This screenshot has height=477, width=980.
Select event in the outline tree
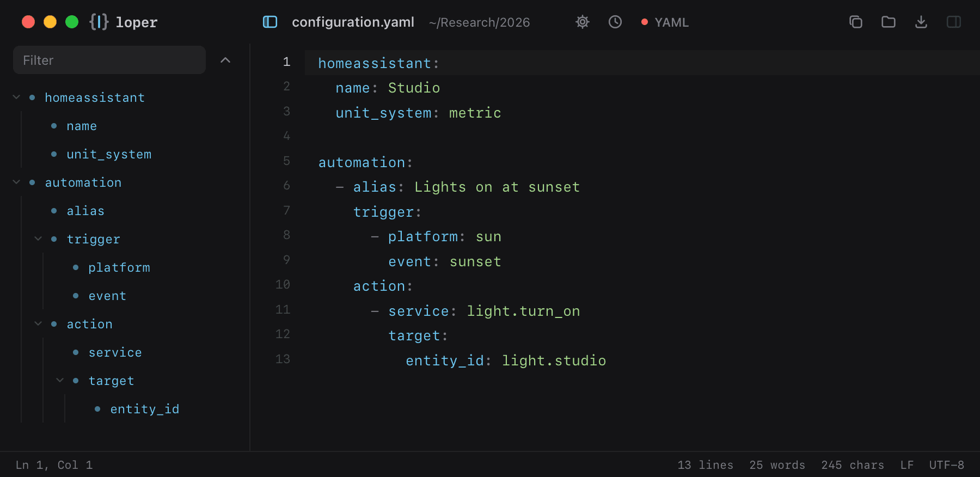(x=107, y=296)
